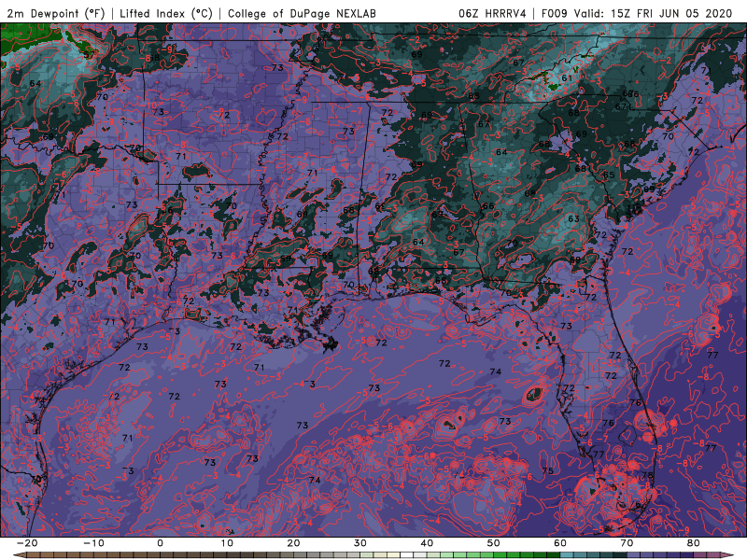747x560 pixels.
Task: Click the "78" dewpoint value on the map
Action: [647, 475]
